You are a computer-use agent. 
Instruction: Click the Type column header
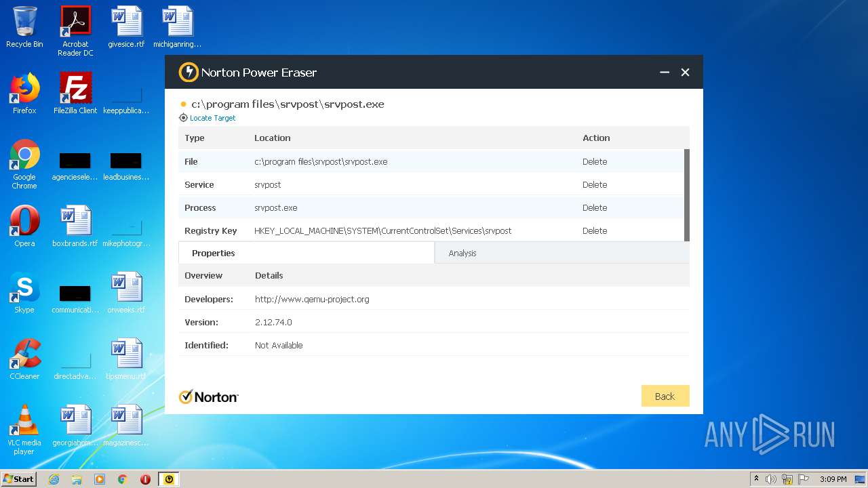click(x=195, y=138)
